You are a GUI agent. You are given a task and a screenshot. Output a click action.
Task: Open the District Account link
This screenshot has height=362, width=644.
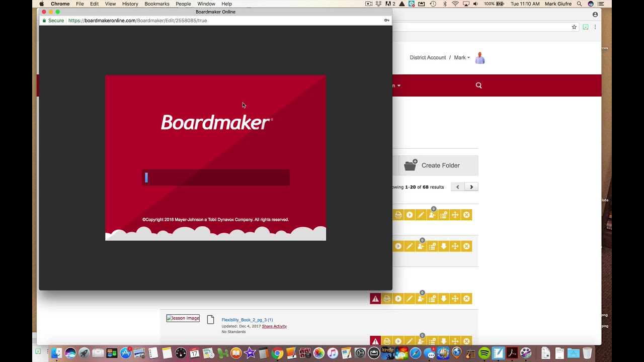tap(428, 58)
